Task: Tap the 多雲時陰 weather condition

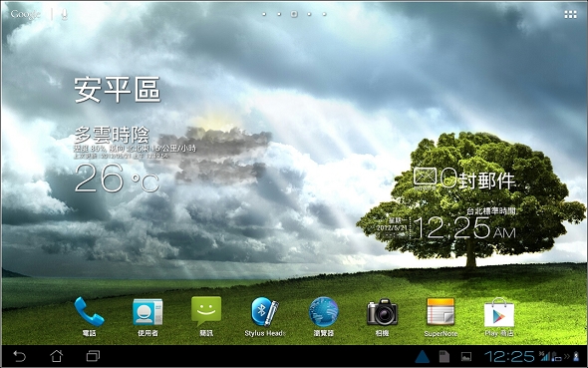Action: [x=112, y=135]
